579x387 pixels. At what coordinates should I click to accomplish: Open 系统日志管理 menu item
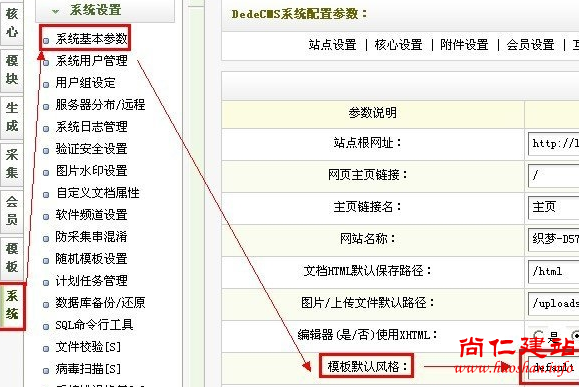point(92,127)
